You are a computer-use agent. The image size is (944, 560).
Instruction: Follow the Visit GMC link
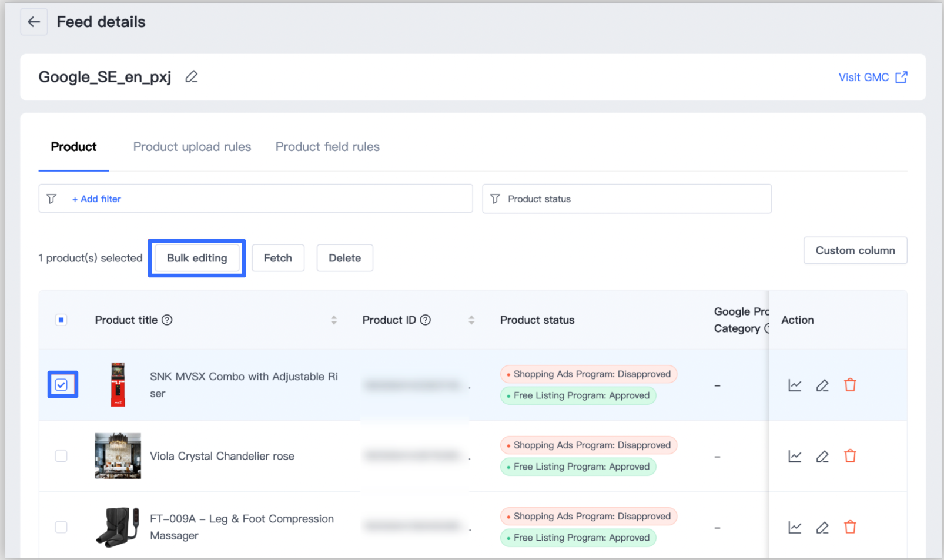[x=872, y=78]
